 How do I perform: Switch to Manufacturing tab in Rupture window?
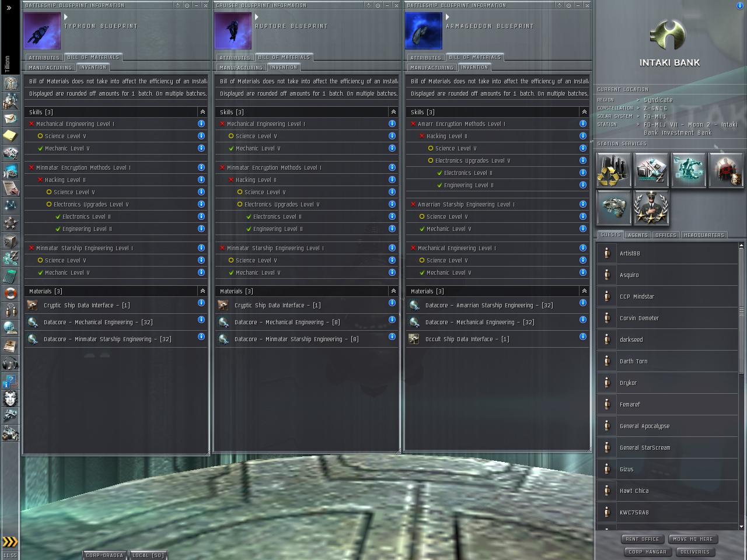241,68
